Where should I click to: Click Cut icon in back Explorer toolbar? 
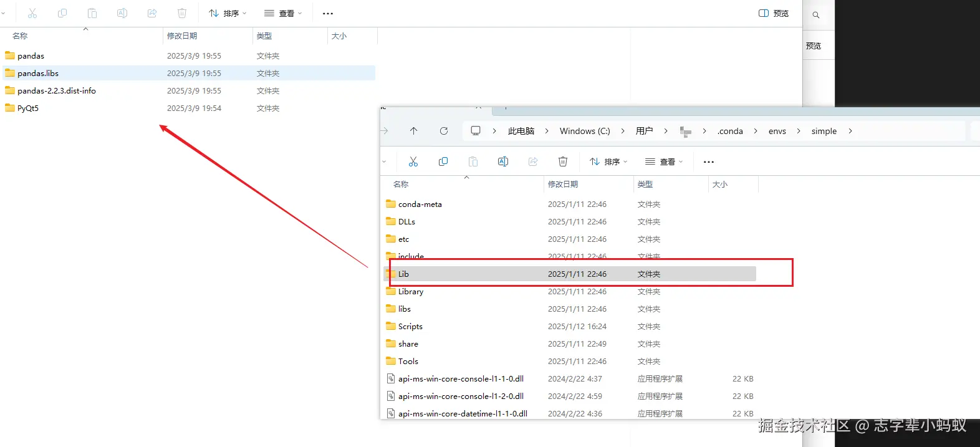32,13
